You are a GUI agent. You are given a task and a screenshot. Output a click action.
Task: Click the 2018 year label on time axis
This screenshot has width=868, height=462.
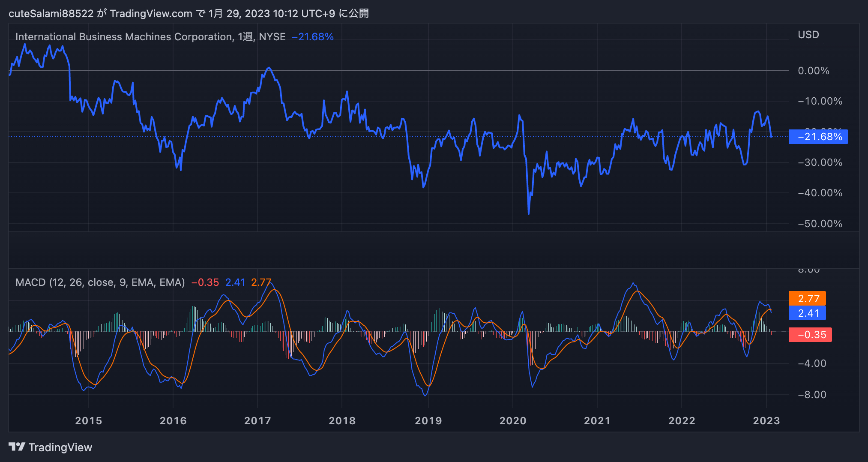tap(342, 421)
